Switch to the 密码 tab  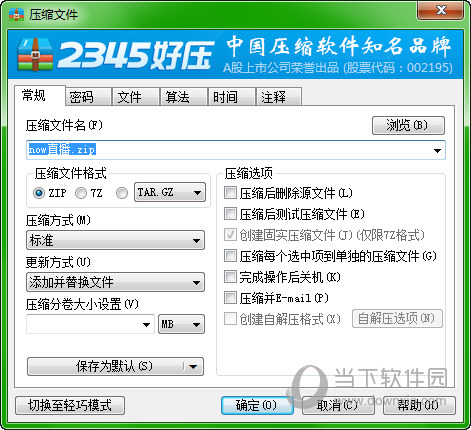pos(88,97)
